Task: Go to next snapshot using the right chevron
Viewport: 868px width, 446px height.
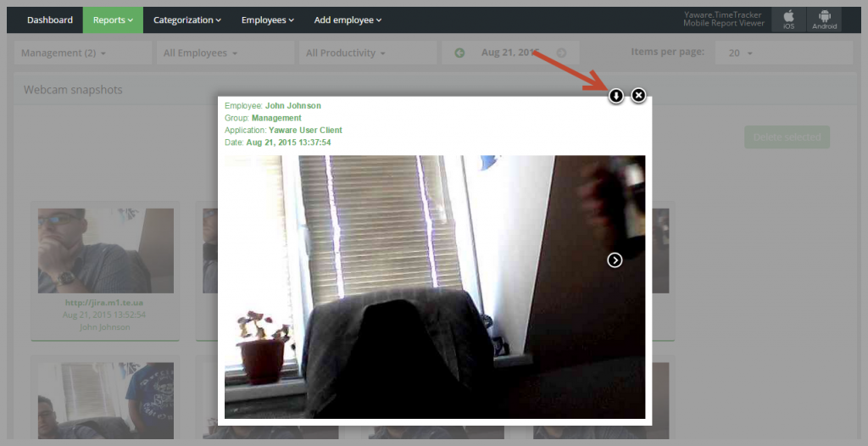Action: tap(615, 259)
